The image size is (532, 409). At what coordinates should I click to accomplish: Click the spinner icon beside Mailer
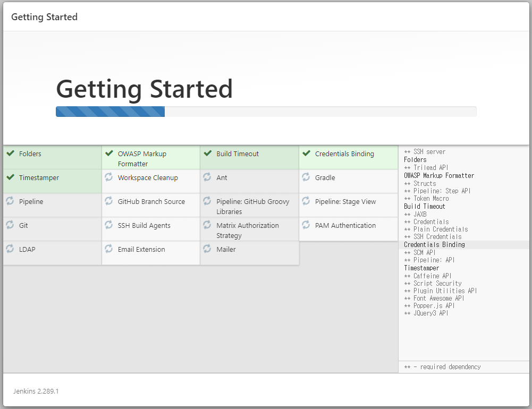click(x=207, y=249)
